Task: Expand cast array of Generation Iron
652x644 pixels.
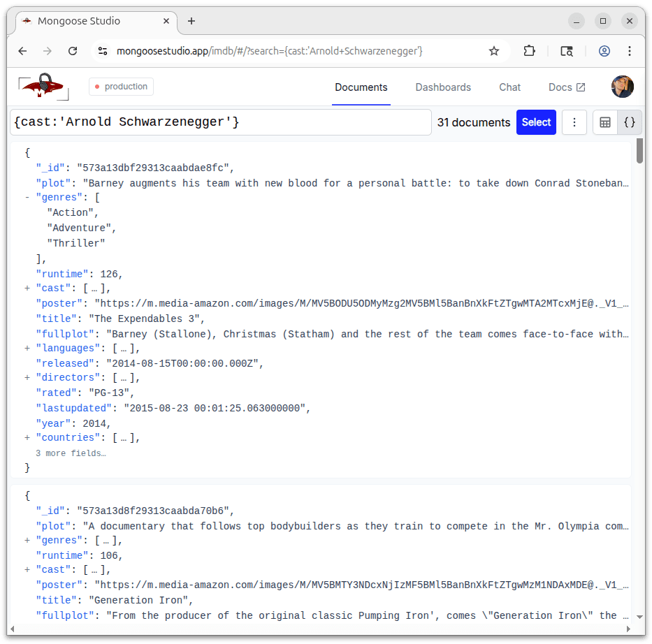Action: tap(27, 570)
